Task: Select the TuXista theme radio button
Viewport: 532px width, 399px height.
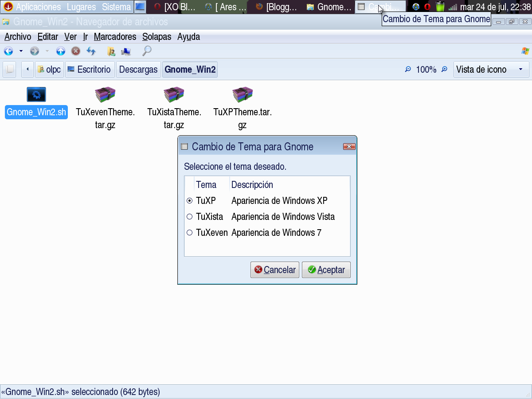Action: (x=190, y=217)
